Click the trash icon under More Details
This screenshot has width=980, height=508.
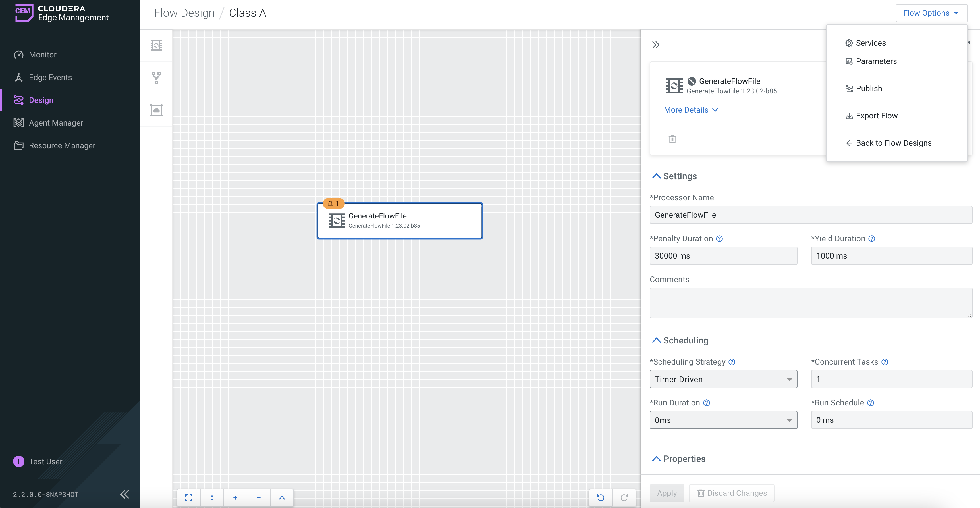pos(672,139)
